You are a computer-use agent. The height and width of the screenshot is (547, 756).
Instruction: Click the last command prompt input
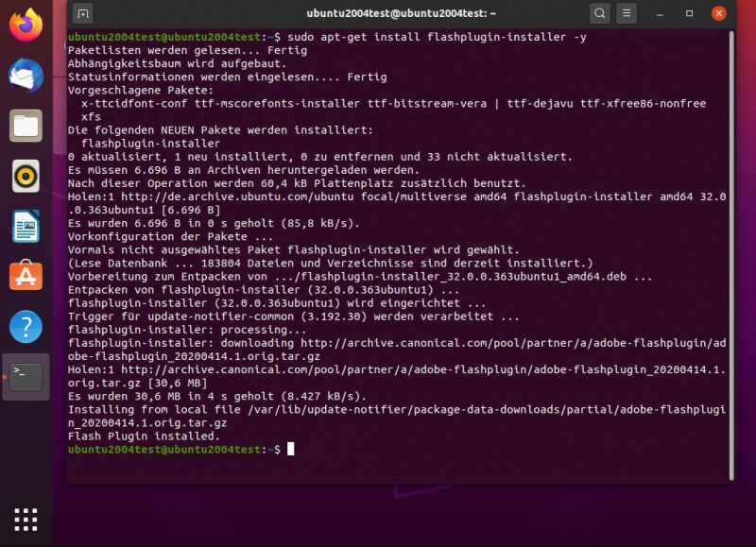tap(291, 449)
